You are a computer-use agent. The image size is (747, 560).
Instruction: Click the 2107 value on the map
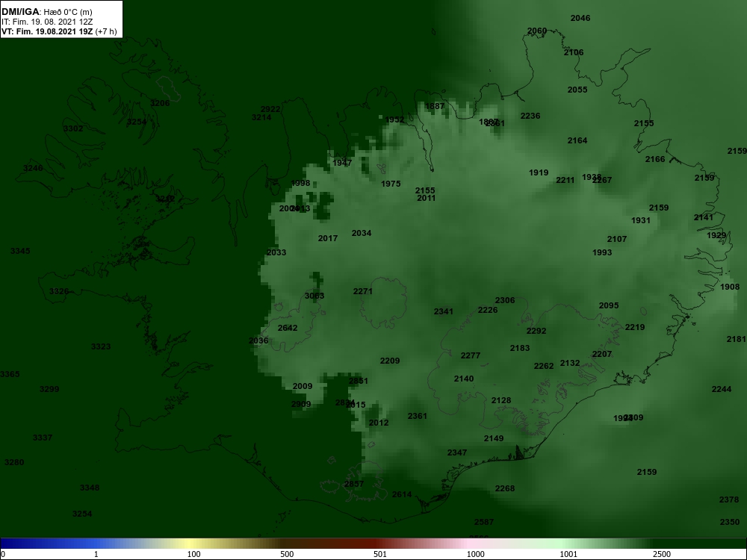pos(617,239)
